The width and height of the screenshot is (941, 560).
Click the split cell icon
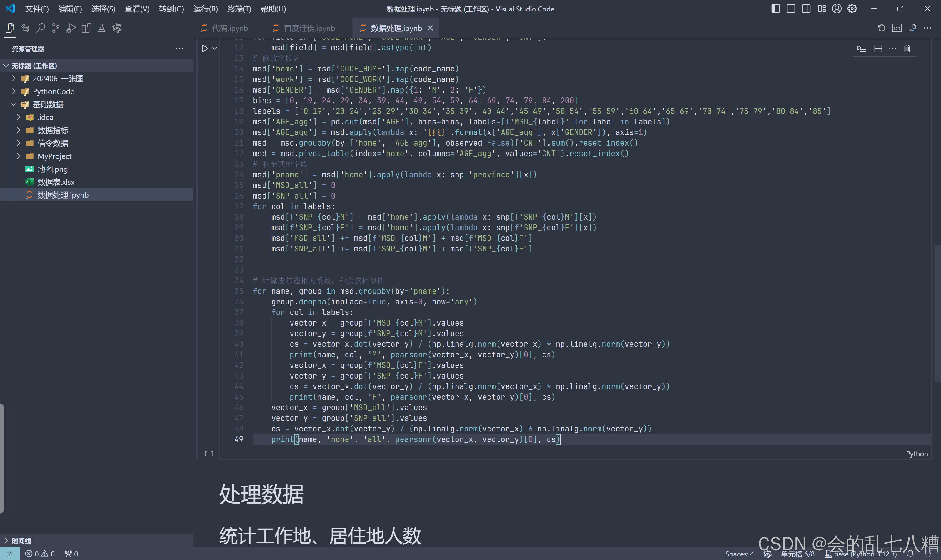[878, 49]
